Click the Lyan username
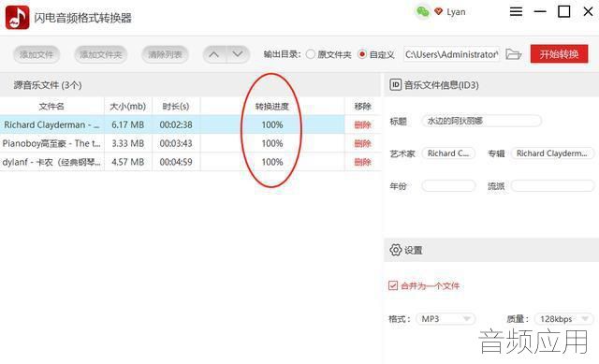599x364 pixels. click(x=456, y=12)
